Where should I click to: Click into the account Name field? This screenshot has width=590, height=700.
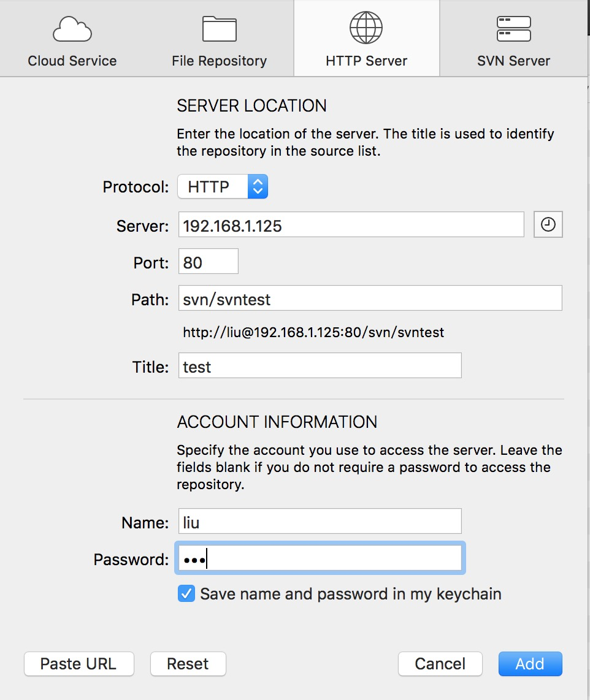coord(320,521)
